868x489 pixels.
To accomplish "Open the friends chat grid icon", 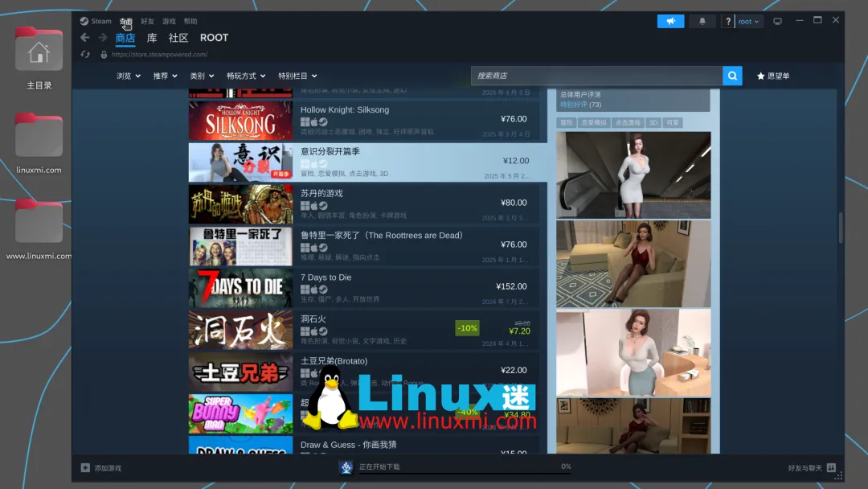I will point(831,468).
